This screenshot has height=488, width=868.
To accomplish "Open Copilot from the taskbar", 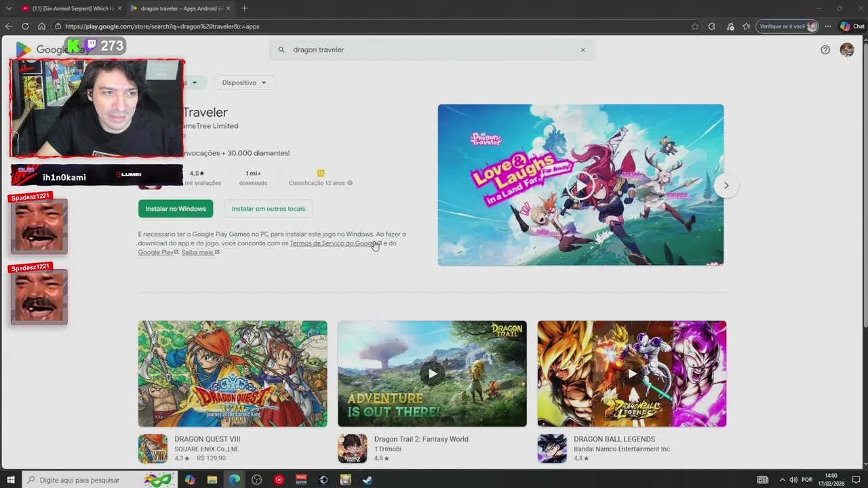I will coord(190,480).
